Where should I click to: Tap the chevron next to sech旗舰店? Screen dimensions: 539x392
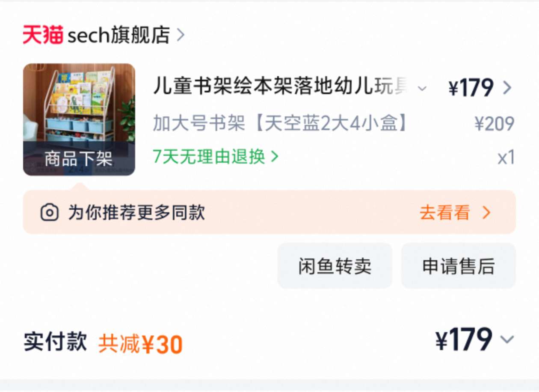181,35
